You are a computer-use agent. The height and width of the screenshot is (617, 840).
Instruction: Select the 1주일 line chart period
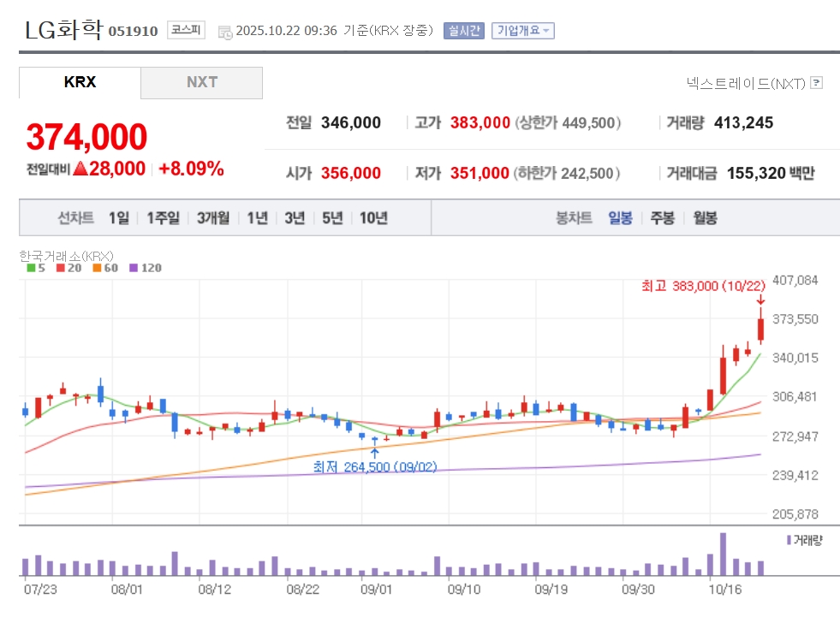163,218
